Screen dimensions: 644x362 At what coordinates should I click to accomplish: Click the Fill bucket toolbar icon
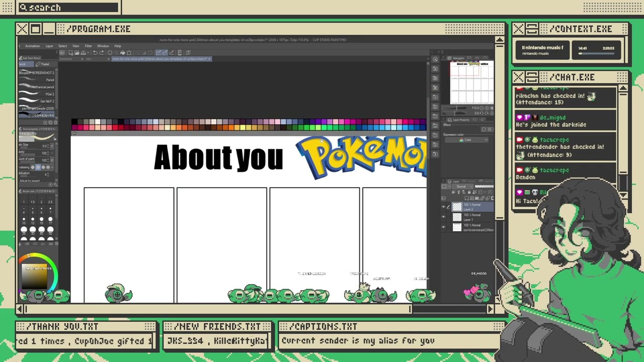coord(122,52)
